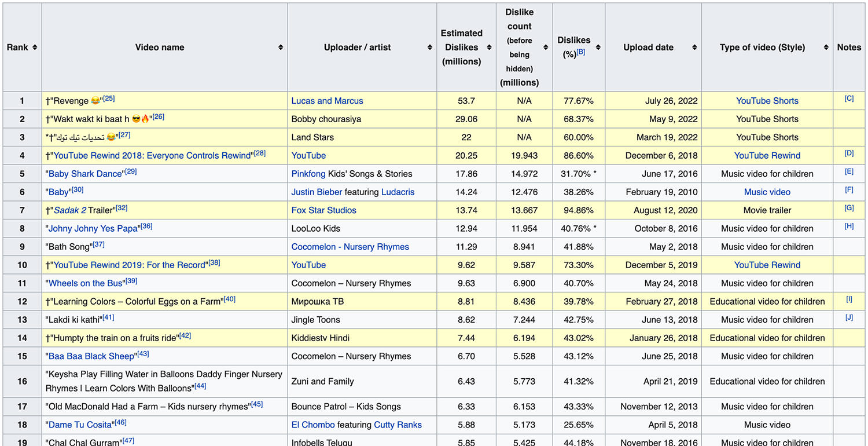Open Cutty Ranks artist link

coord(398,425)
